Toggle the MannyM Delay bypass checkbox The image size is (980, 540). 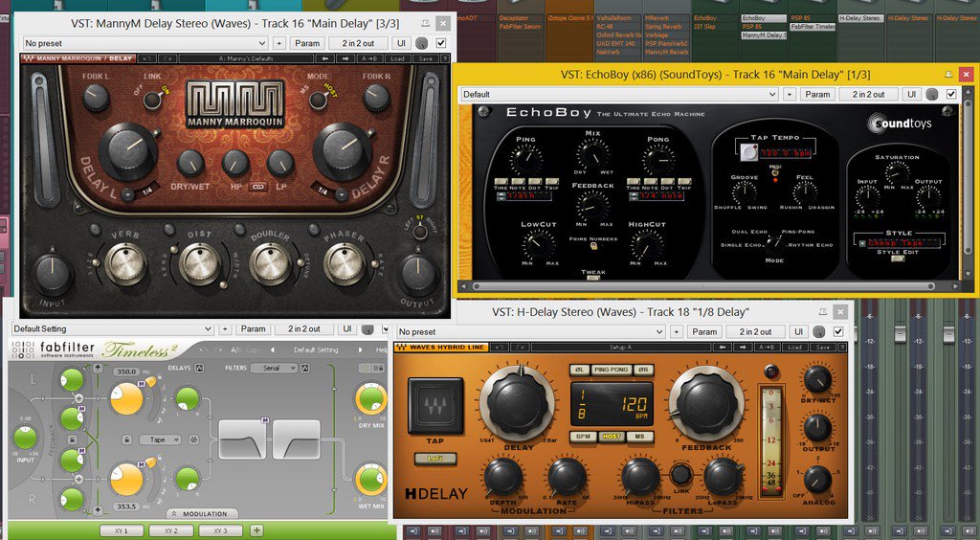(x=441, y=43)
